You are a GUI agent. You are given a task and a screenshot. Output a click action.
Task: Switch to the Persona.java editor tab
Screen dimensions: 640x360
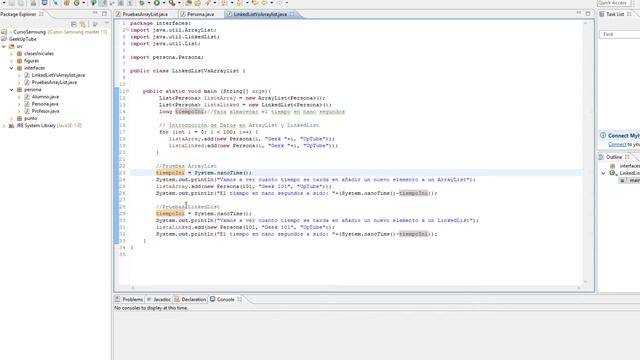pyautogui.click(x=200, y=14)
